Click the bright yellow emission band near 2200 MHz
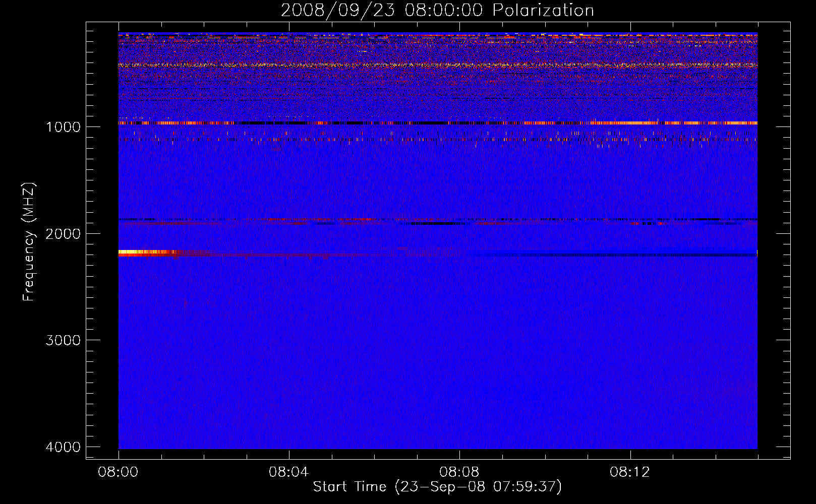816x504 pixels. 151,253
